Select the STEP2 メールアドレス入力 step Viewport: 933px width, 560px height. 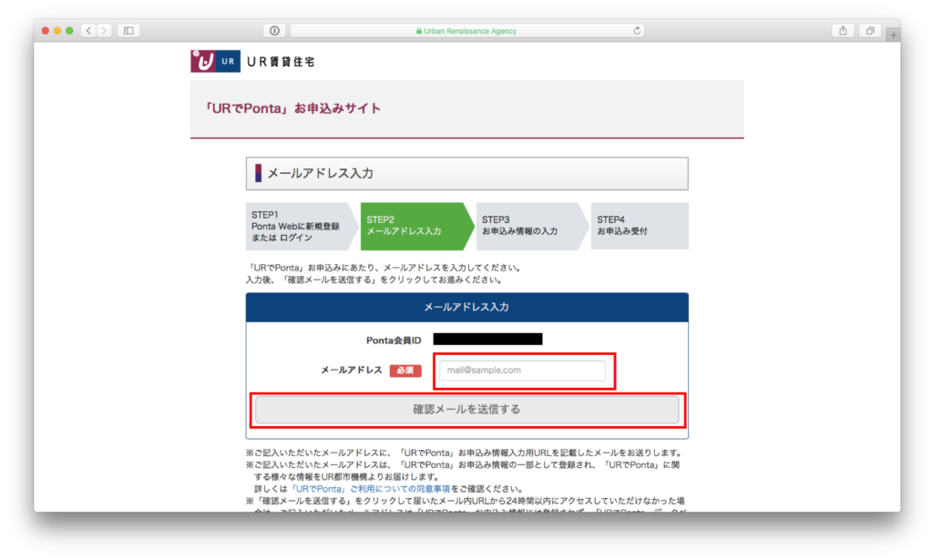click(417, 226)
